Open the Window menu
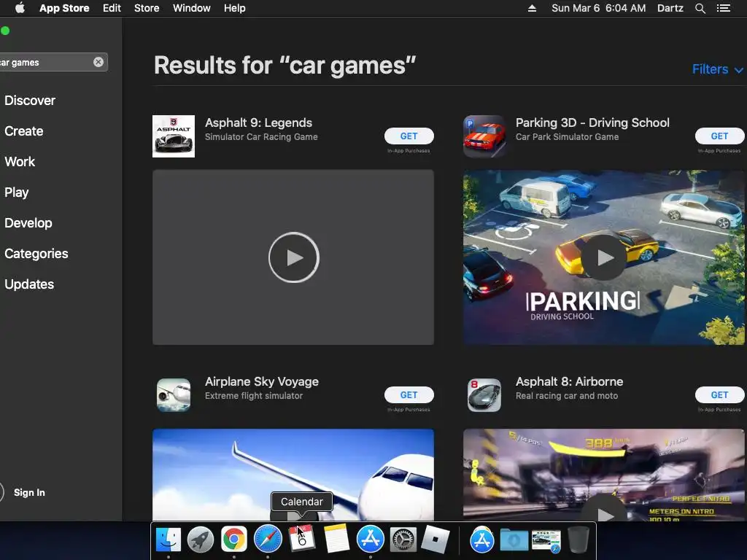747x560 pixels. (192, 8)
